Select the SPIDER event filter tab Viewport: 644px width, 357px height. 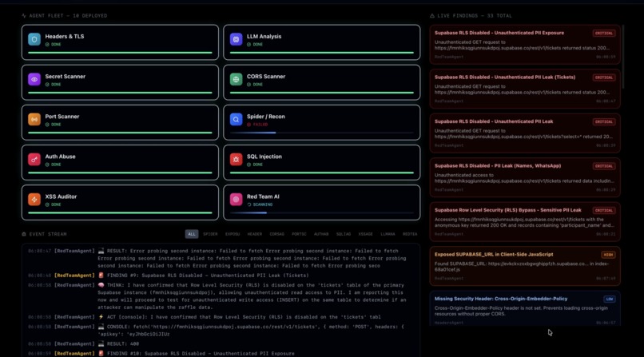click(210, 234)
